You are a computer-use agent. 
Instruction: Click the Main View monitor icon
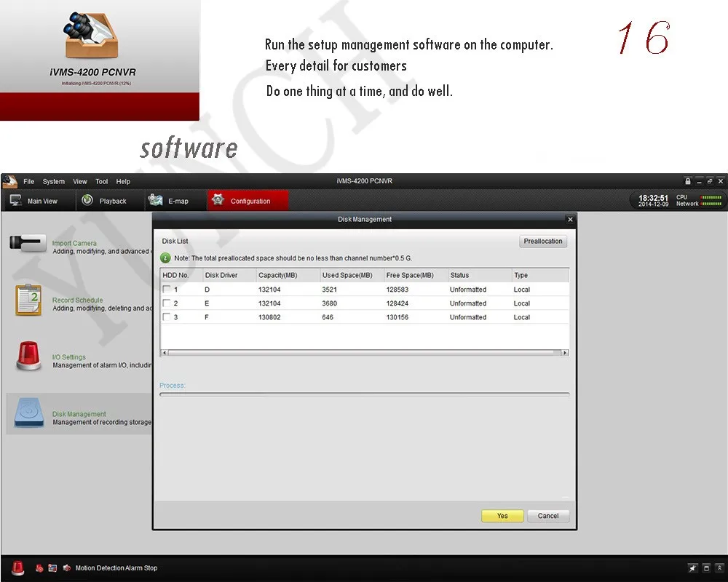pos(16,201)
